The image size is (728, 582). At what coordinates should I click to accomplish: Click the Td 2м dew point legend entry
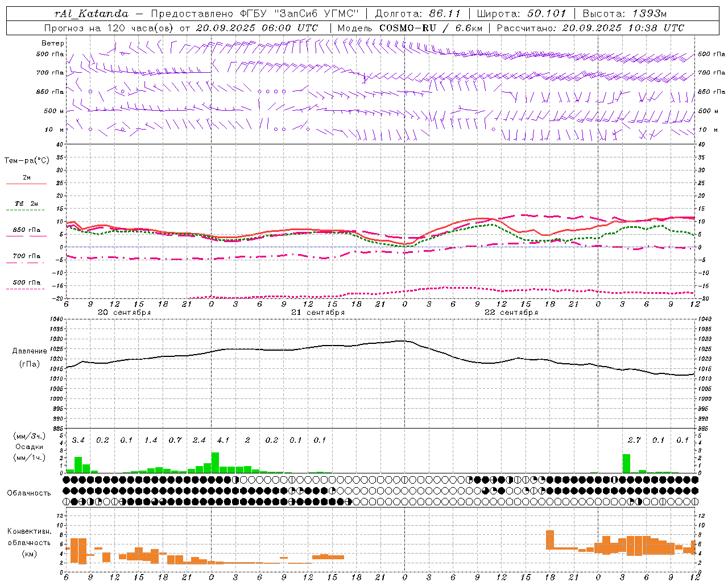pos(27,203)
